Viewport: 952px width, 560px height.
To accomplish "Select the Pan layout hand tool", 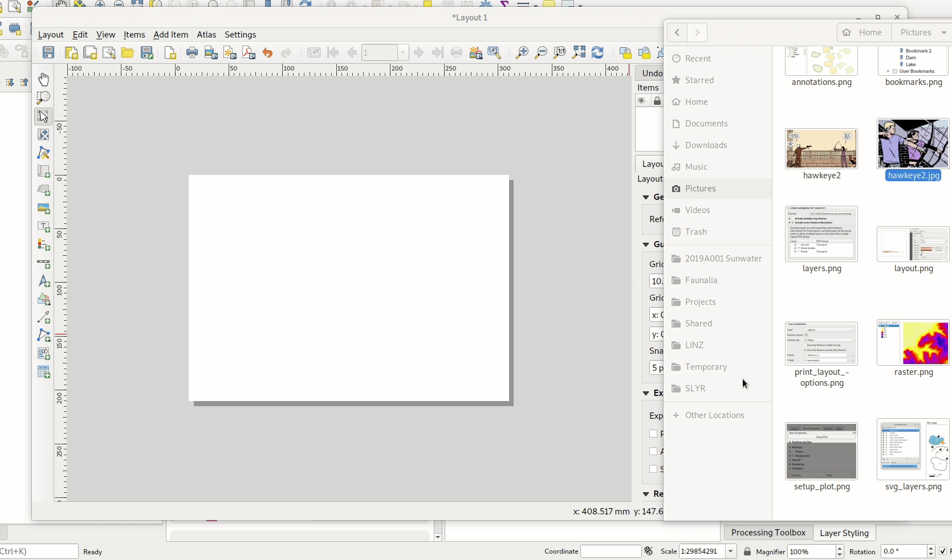I will click(43, 79).
